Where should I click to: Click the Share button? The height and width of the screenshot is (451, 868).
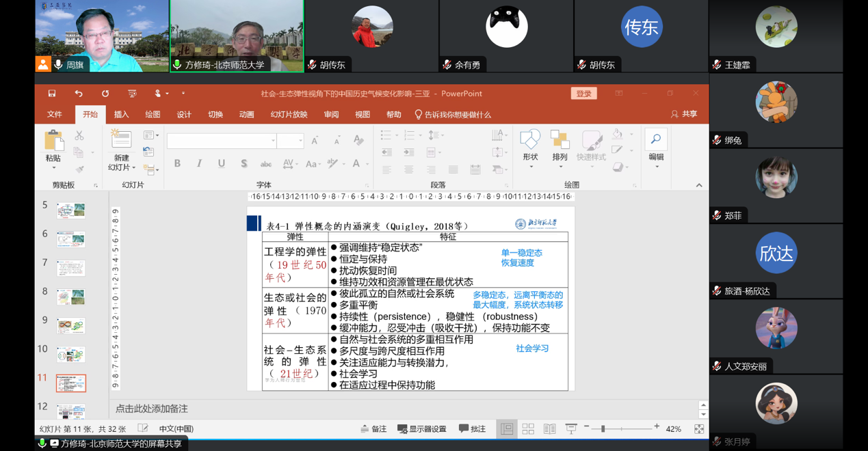coord(684,114)
